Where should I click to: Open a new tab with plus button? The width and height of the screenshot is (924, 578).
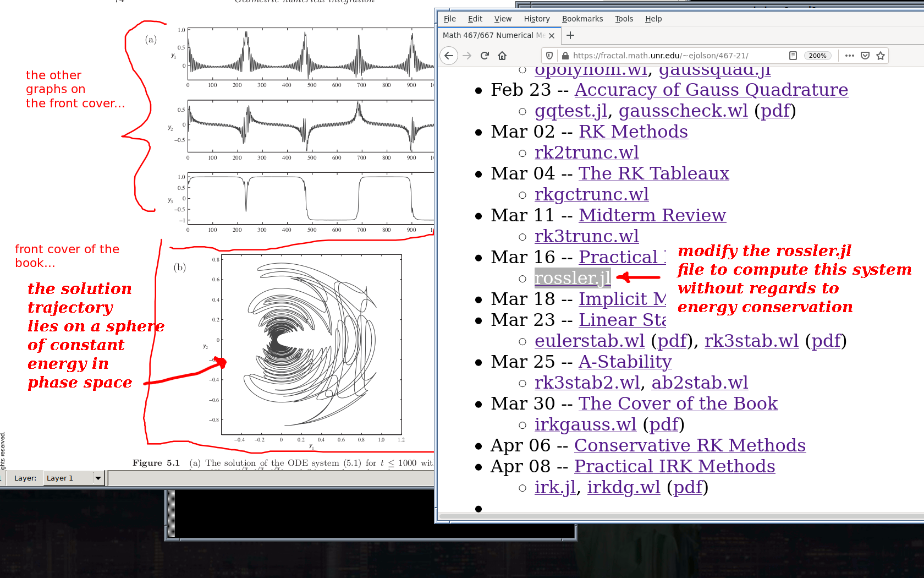(x=570, y=35)
